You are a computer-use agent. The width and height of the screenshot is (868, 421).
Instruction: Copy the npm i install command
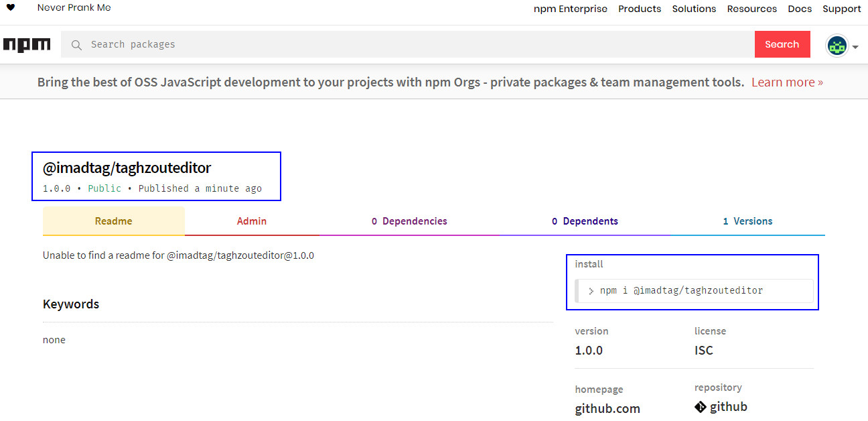pos(694,291)
